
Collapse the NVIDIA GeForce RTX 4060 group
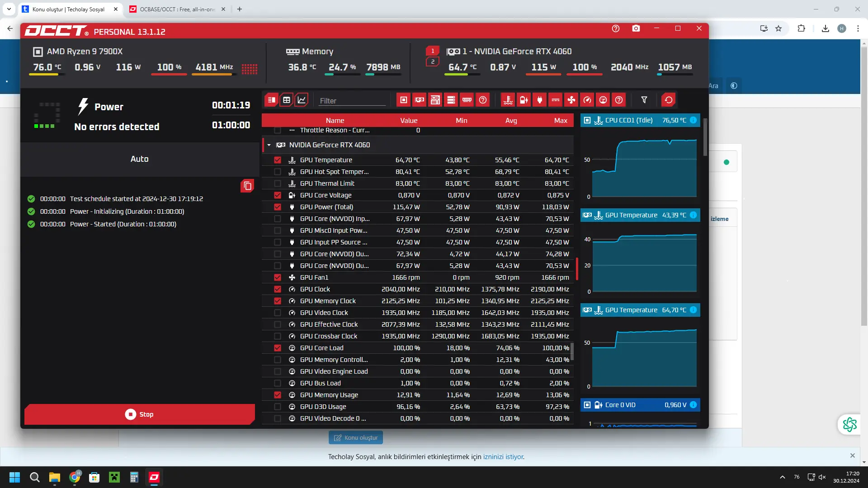pos(269,145)
